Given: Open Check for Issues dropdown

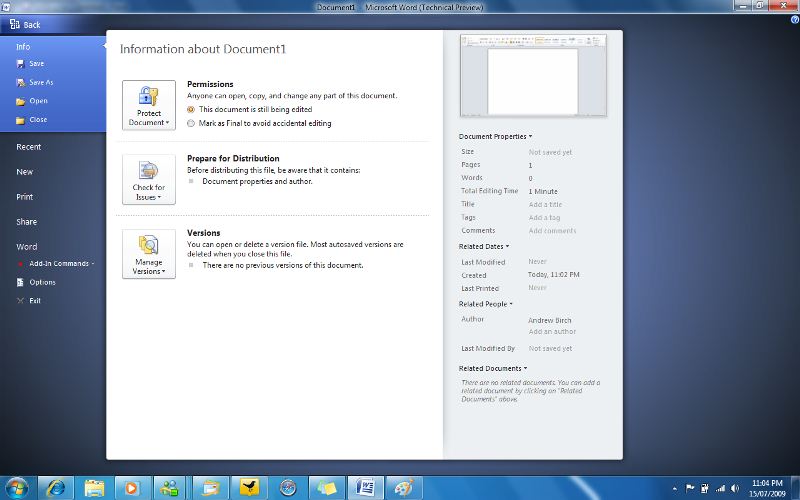Looking at the screenshot, I should coord(148,180).
